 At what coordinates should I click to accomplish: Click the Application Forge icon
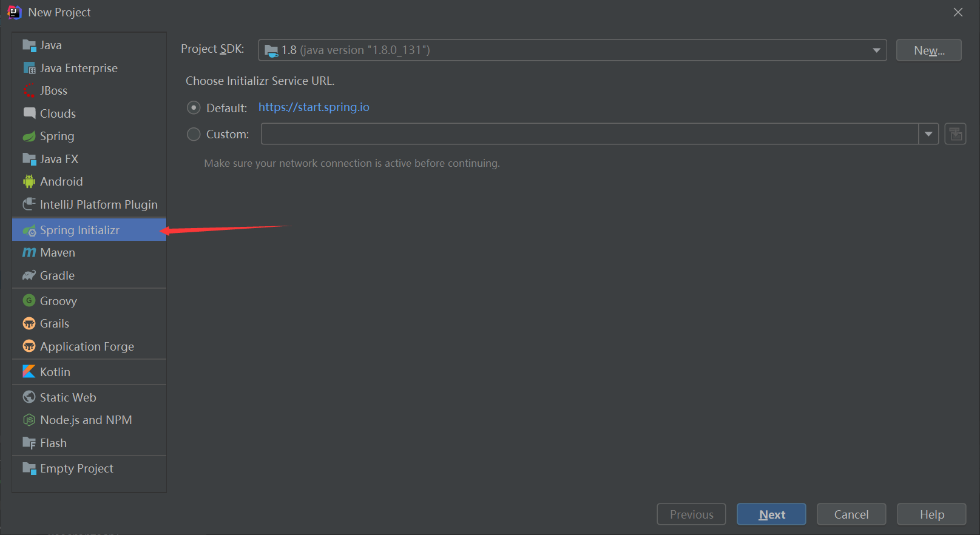tap(29, 346)
